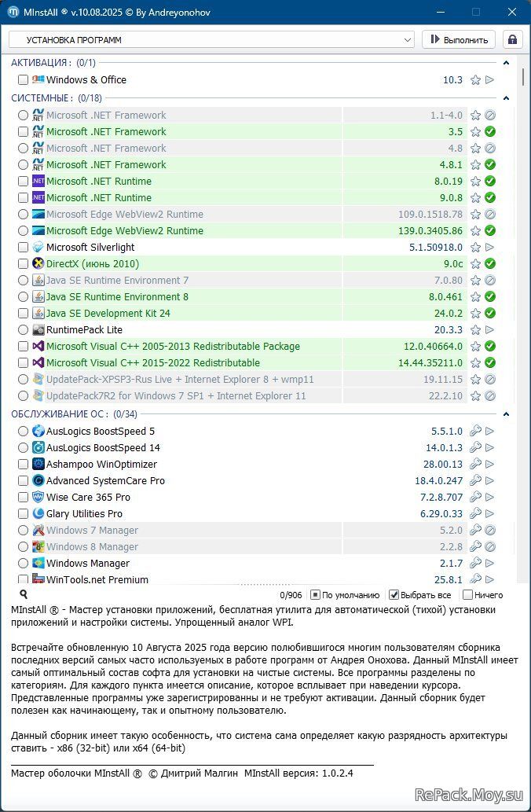Screen dimensions: 531x812
Task: Click green check for .NET Framework 4.8.1
Action: [x=490, y=164]
